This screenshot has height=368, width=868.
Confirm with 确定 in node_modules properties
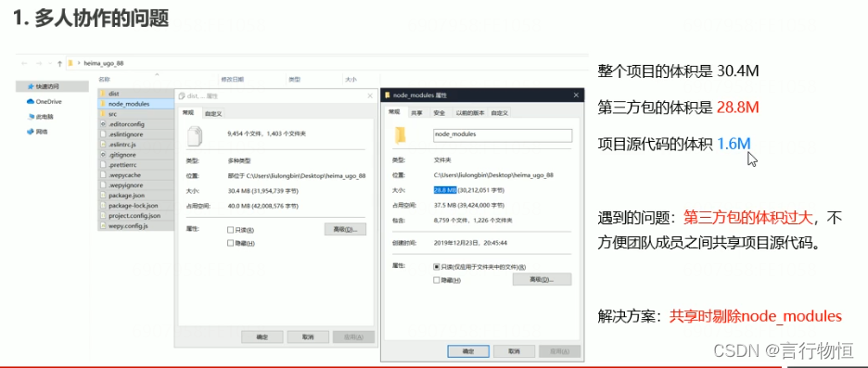(468, 351)
